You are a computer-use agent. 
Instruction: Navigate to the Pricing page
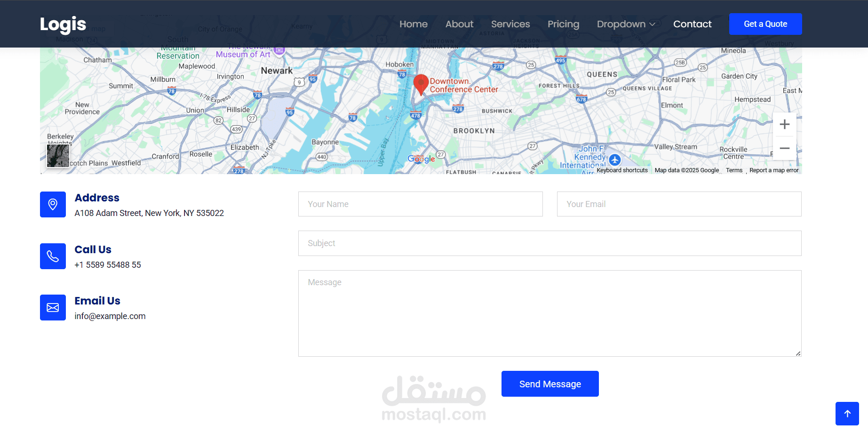[563, 24]
